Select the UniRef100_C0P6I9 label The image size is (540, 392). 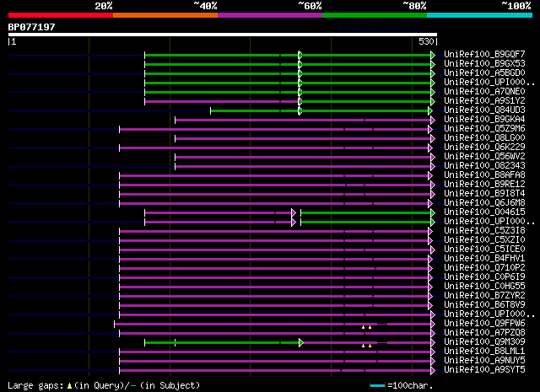point(484,277)
